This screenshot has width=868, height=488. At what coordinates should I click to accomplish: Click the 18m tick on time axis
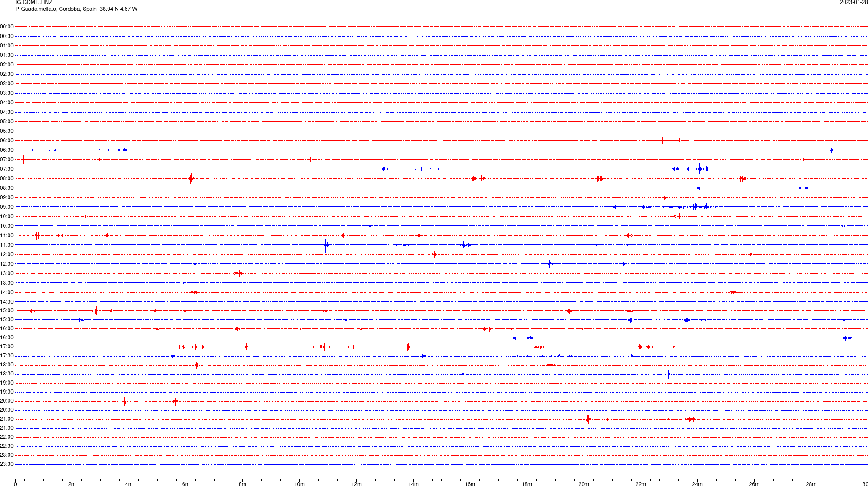click(527, 484)
